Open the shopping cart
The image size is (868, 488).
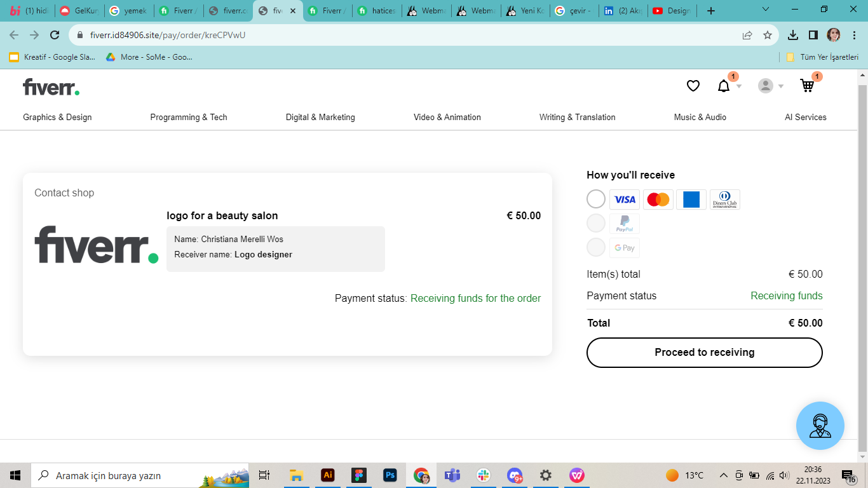coord(807,86)
